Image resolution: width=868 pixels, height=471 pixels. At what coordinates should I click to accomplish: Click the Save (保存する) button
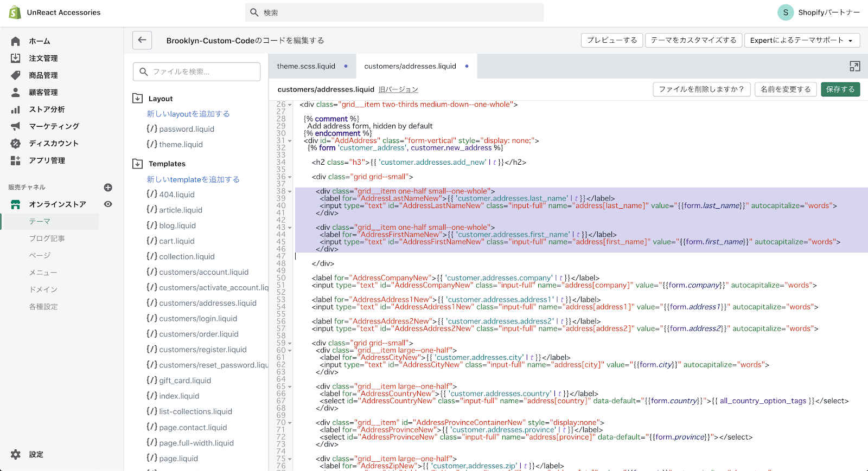(840, 89)
